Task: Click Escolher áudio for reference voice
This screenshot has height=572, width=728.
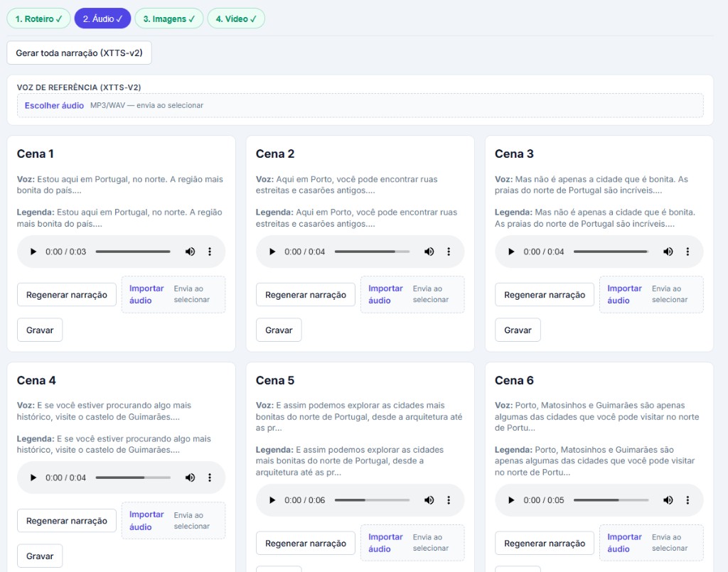Action: (x=54, y=105)
